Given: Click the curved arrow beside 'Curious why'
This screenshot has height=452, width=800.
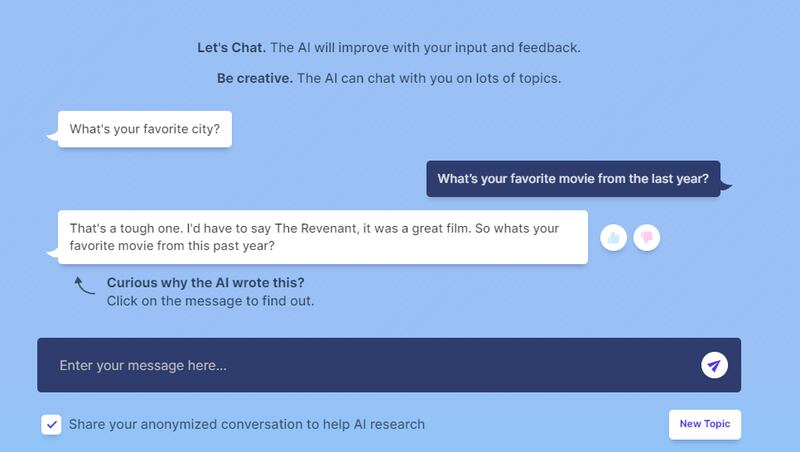Looking at the screenshot, I should coord(84,289).
